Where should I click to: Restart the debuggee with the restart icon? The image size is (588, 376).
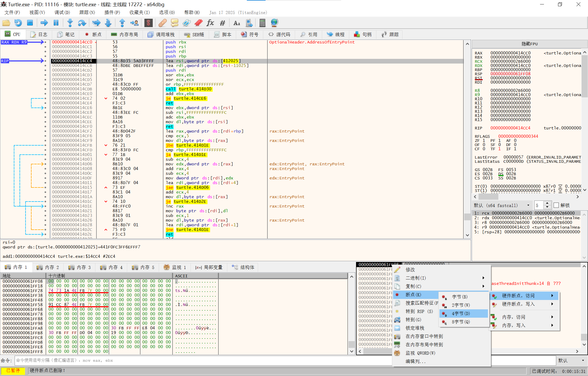[x=18, y=23]
